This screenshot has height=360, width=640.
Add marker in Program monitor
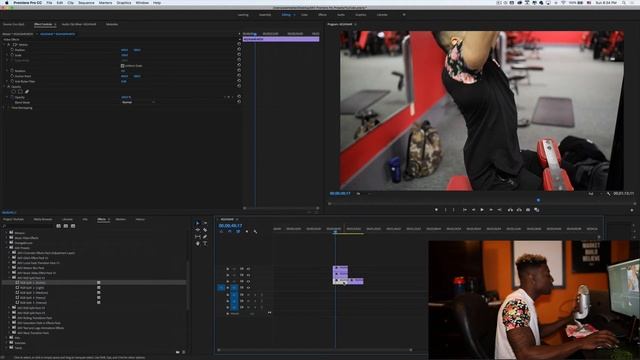point(436,210)
